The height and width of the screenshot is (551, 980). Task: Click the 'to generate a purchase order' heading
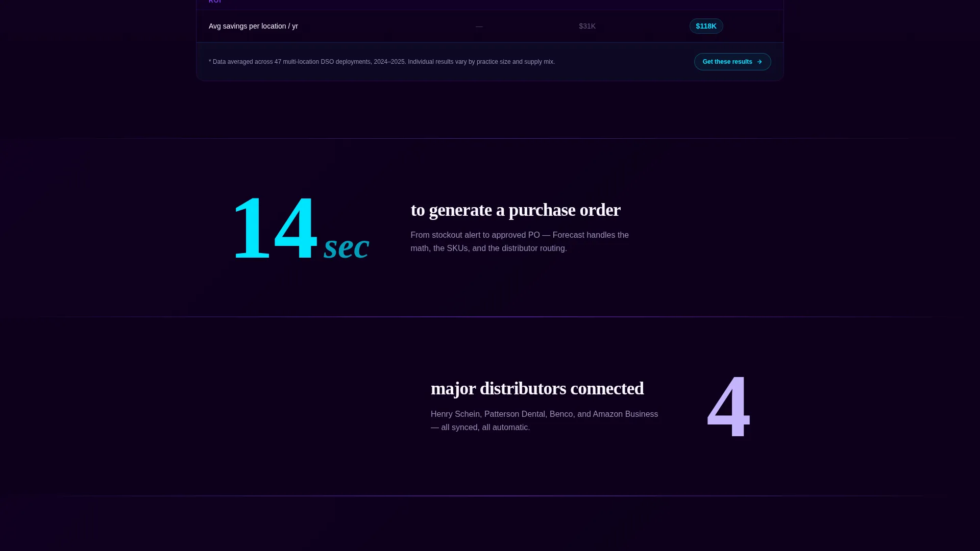(516, 210)
